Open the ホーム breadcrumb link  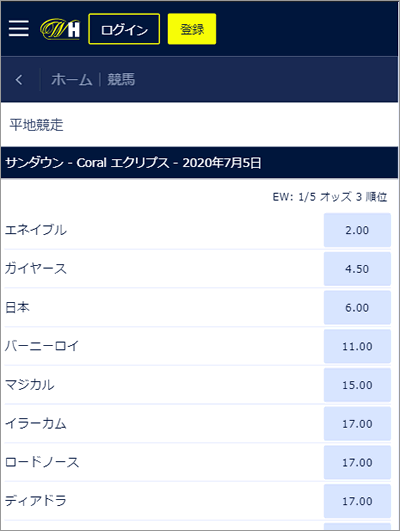pyautogui.click(x=71, y=80)
